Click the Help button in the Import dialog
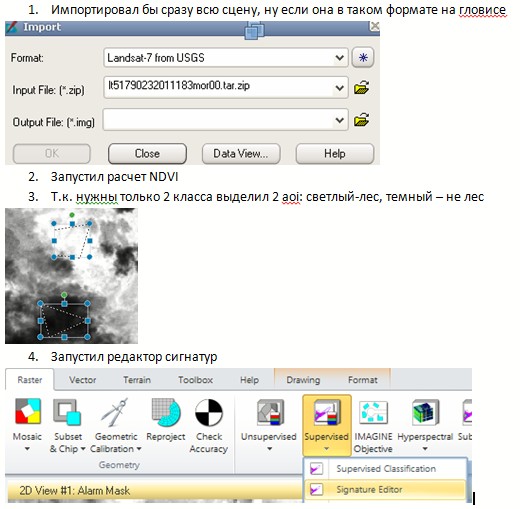This screenshot has width=520, height=509. (x=335, y=154)
